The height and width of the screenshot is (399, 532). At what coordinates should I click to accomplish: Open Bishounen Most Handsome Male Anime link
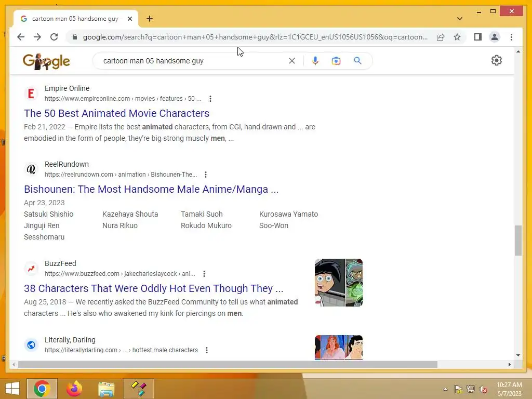coord(151,189)
